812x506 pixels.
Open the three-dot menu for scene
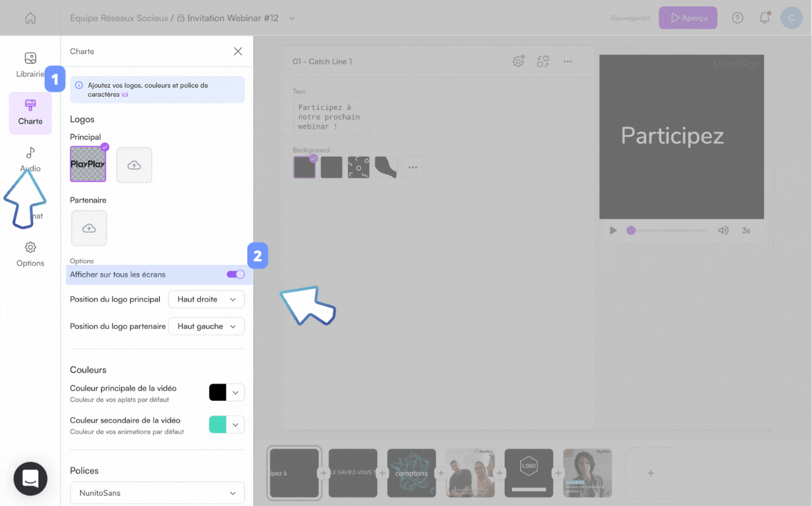click(x=568, y=61)
